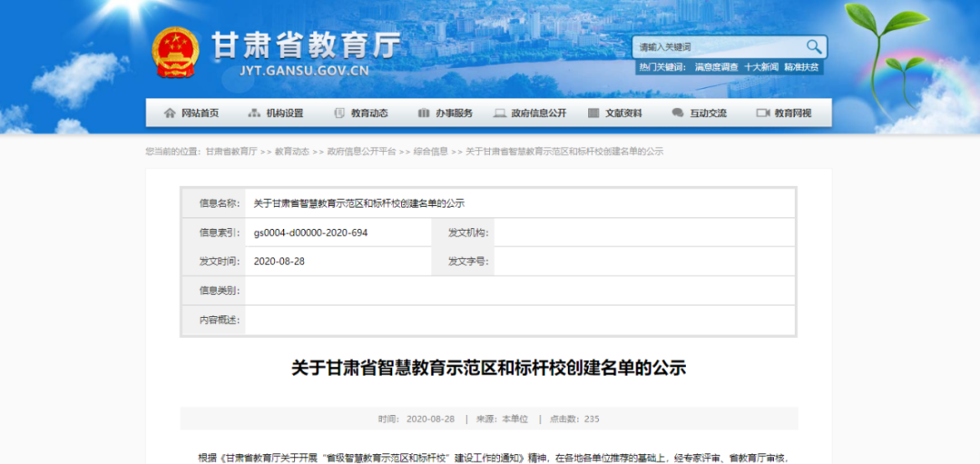Click index value gs0004-d00000-2020-694
This screenshot has width=980, height=464.
tap(310, 232)
